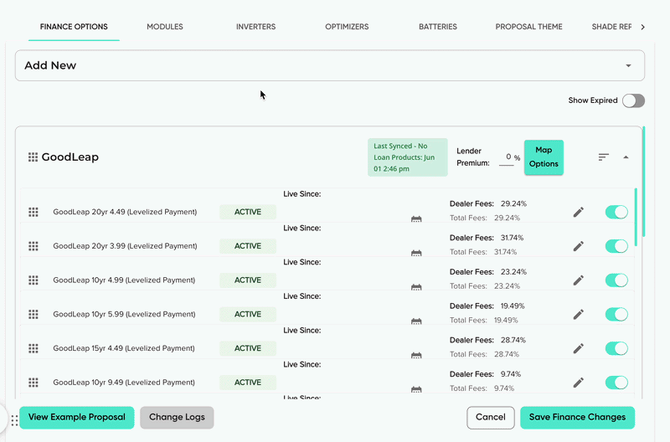Open the Batteries tab
This screenshot has height=442, width=670.
(438, 27)
